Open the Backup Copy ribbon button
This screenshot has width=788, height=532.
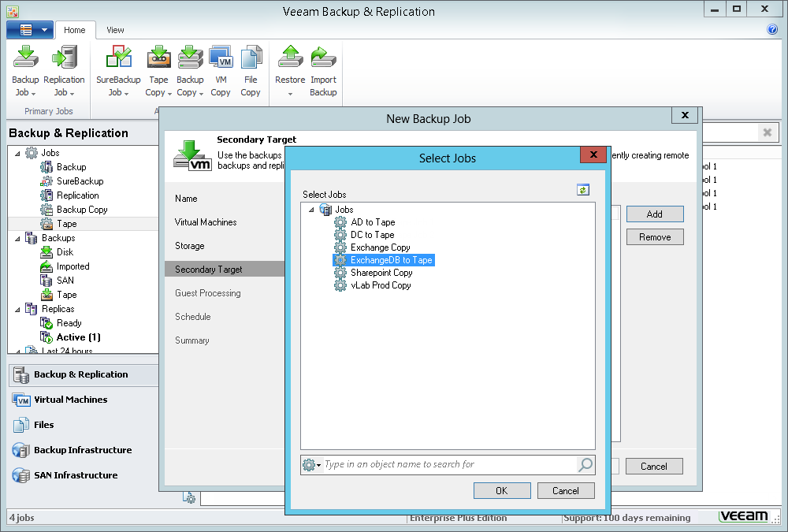click(190, 70)
